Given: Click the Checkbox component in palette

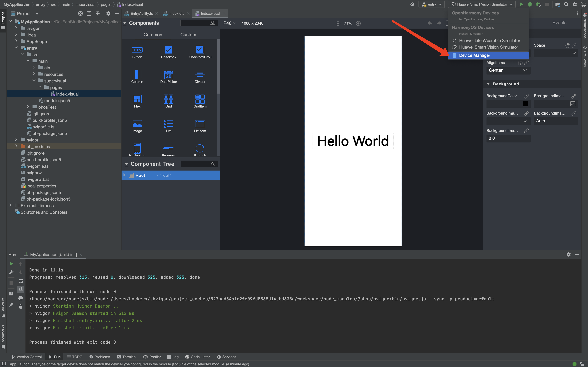Looking at the screenshot, I should [x=169, y=50].
